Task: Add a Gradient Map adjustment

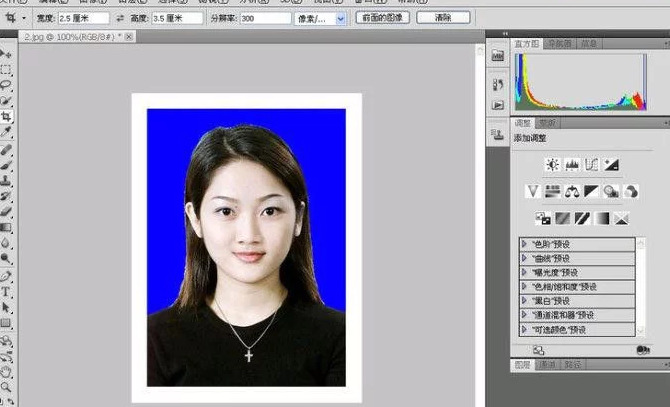Action: point(602,218)
